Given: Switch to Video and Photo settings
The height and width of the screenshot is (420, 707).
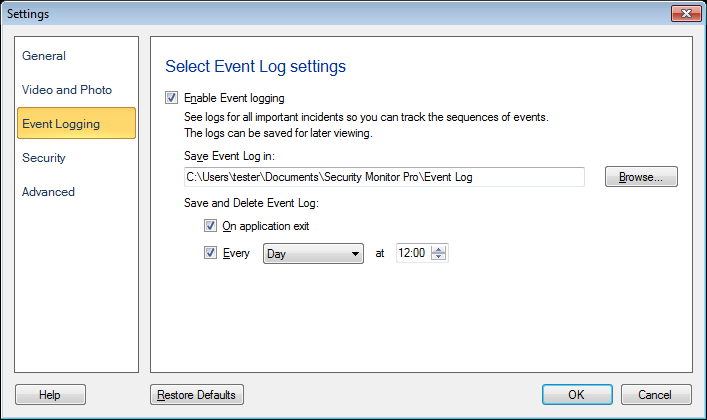Looking at the screenshot, I should pyautogui.click(x=67, y=90).
